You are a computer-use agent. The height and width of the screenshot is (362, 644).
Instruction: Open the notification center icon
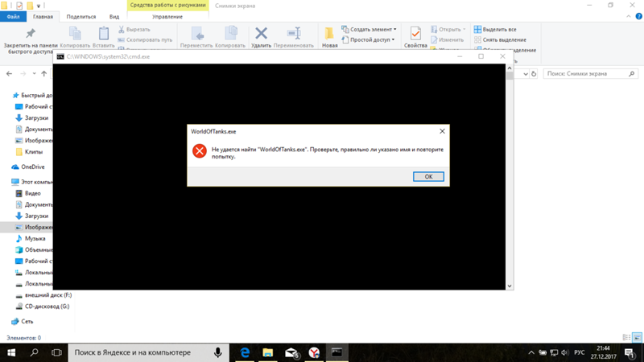[x=630, y=352]
